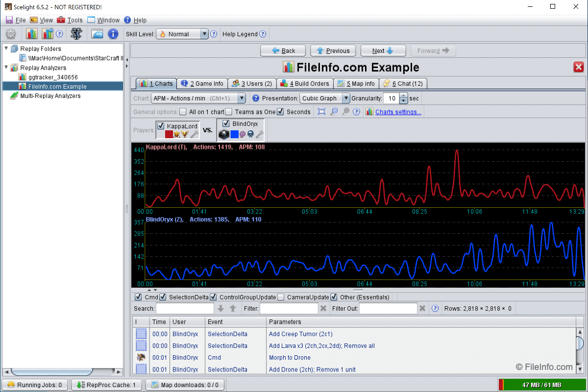Click the help icon next to Help Legend
588x392 pixels.
263,34
